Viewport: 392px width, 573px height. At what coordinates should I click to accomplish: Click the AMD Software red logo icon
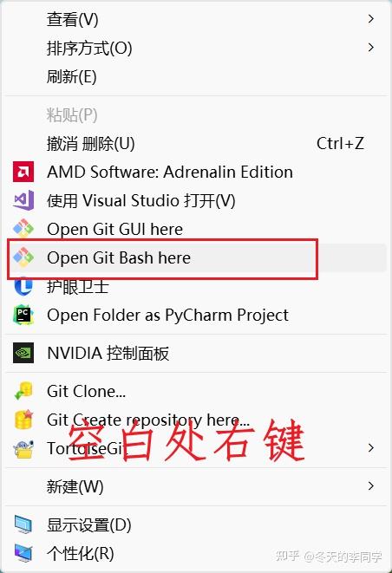click(x=23, y=172)
